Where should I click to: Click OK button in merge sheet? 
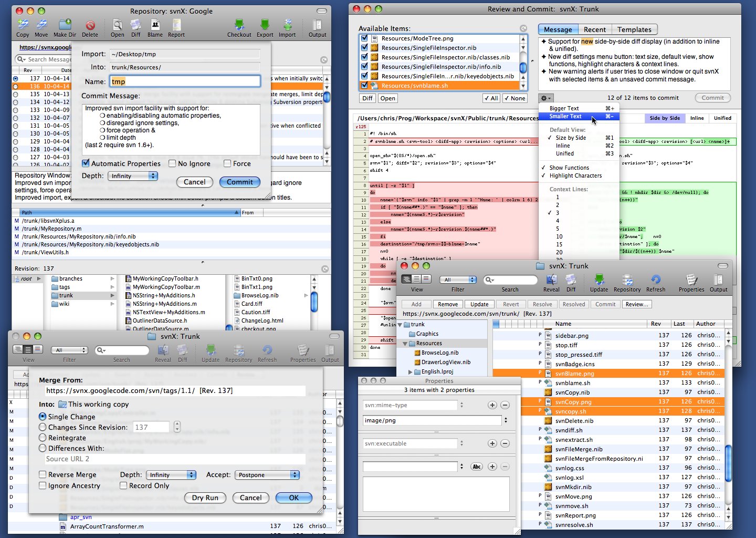(x=294, y=498)
